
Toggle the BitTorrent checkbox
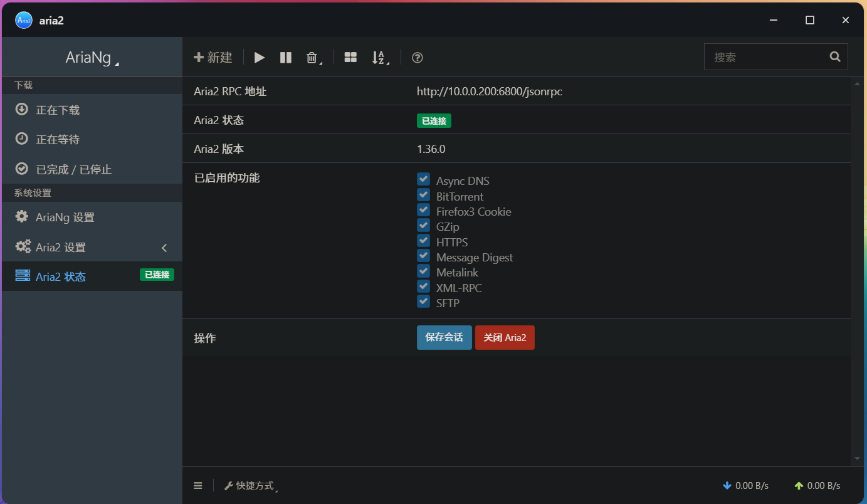[423, 194]
